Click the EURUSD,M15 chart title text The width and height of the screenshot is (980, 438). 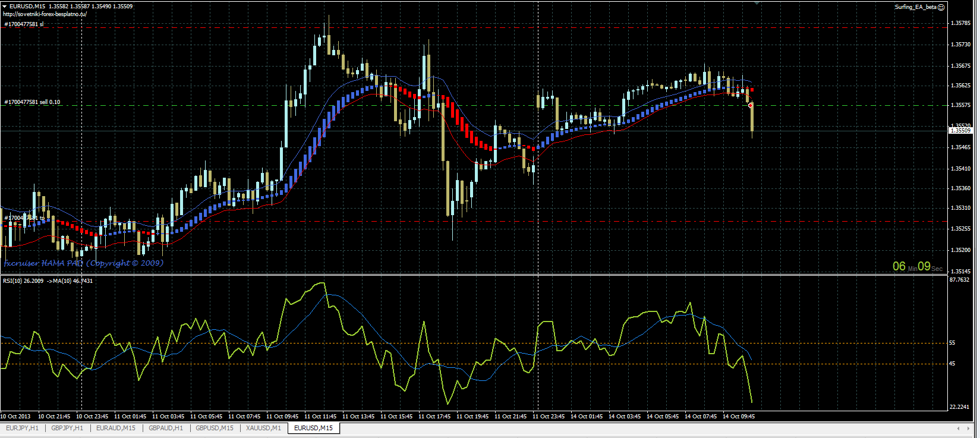[27, 7]
